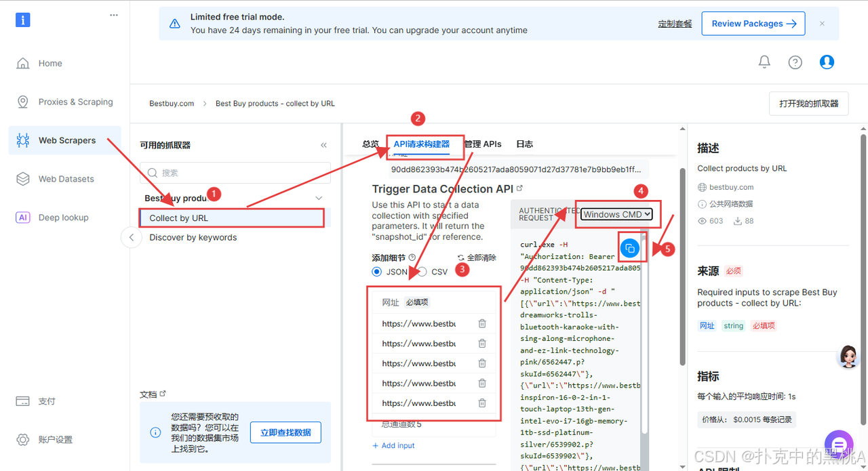Screen dimensions: 868x471
Task: Delete the first URL input row
Action: coord(482,324)
